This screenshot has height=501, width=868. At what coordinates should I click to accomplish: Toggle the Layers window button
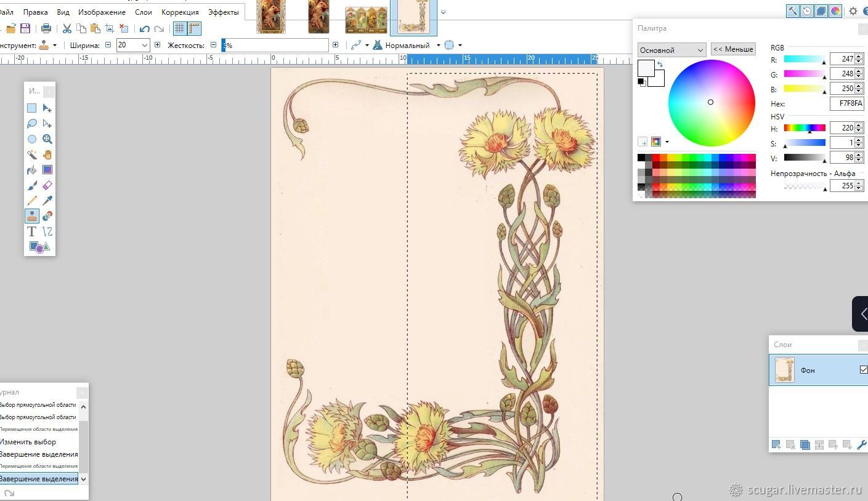[821, 10]
